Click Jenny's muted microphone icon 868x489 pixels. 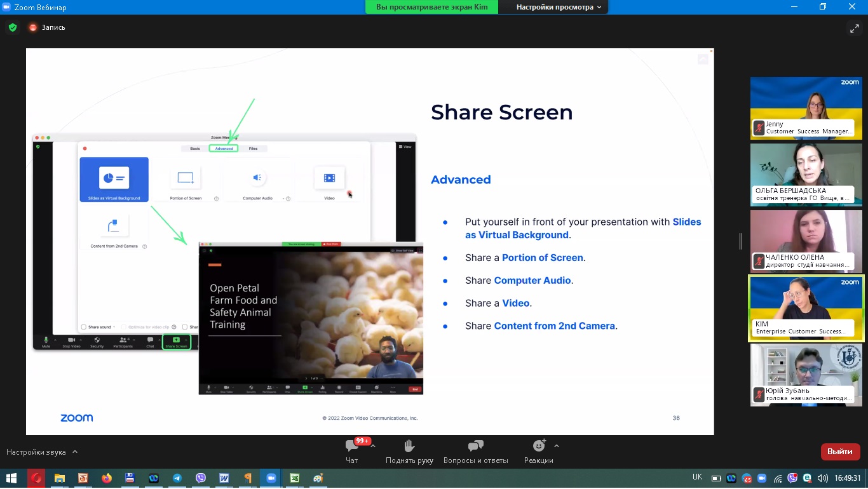click(759, 128)
